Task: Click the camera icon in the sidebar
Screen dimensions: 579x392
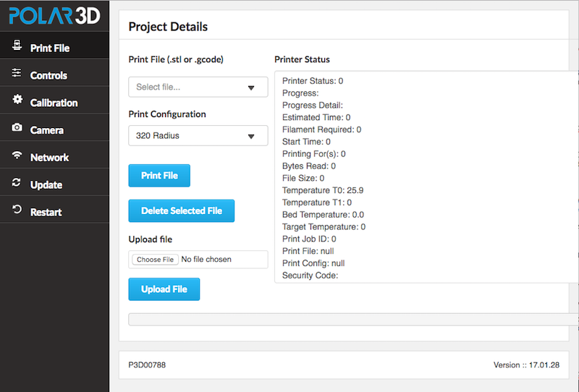Action: point(17,129)
